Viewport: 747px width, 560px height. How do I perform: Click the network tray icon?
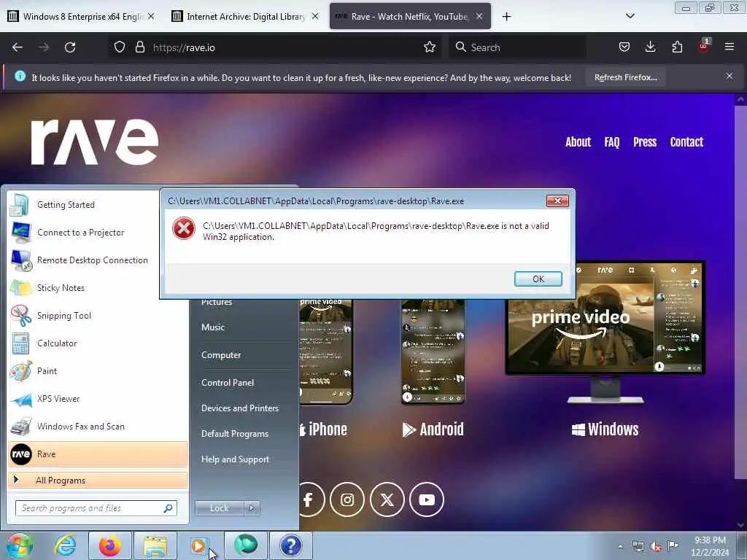638,546
